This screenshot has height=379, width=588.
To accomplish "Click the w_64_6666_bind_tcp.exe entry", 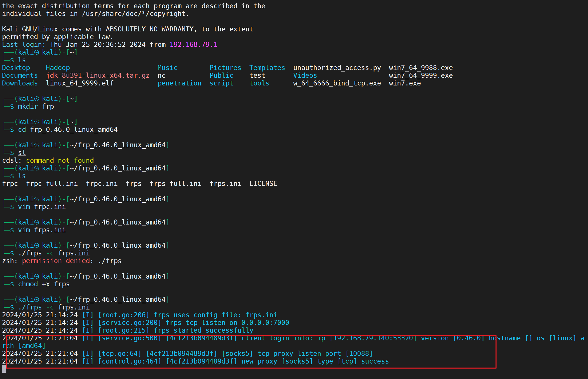I will [337, 83].
